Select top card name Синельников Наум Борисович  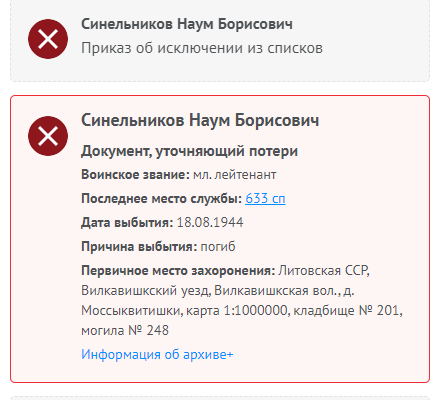187,24
